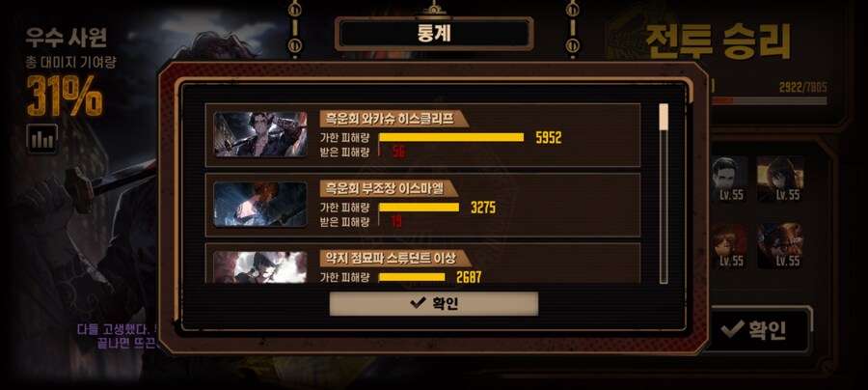Image resolution: width=868 pixels, height=390 pixels.
Task: Select the bottom-right Lv.55 glasses character icon
Action: 780,246
